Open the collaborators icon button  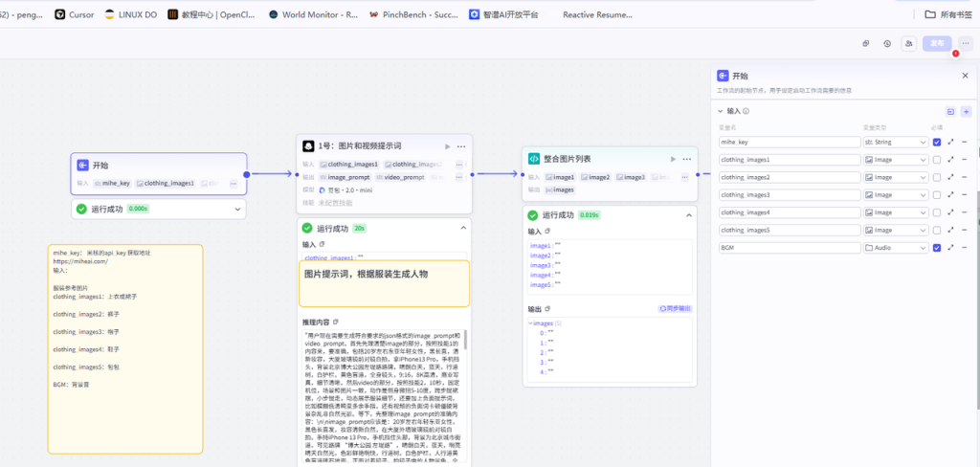coord(908,44)
